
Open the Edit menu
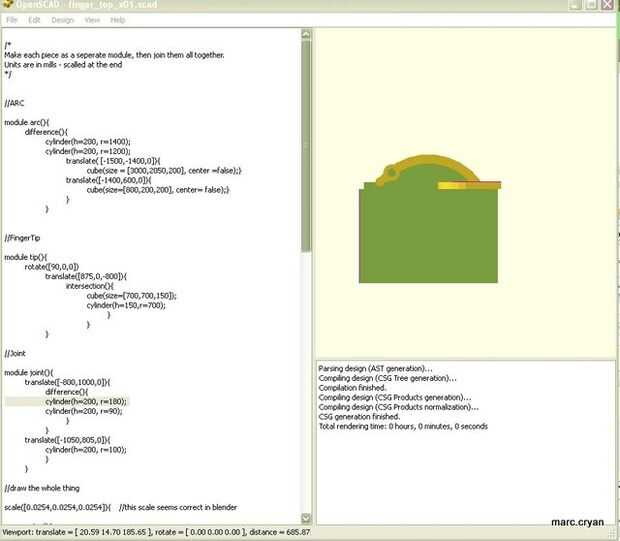coord(34,20)
